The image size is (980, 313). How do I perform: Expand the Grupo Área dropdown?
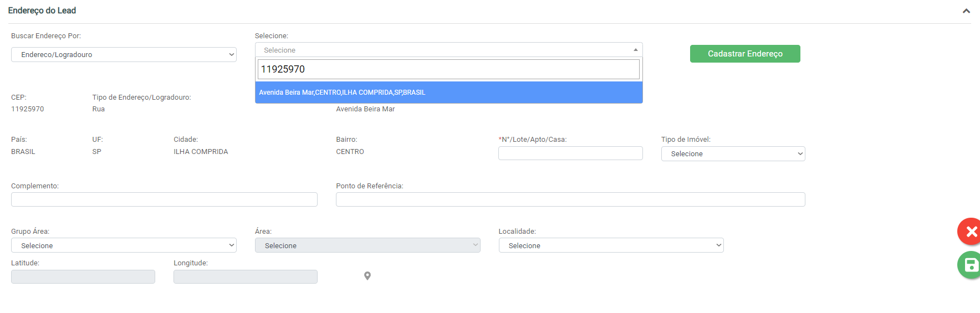coord(124,245)
